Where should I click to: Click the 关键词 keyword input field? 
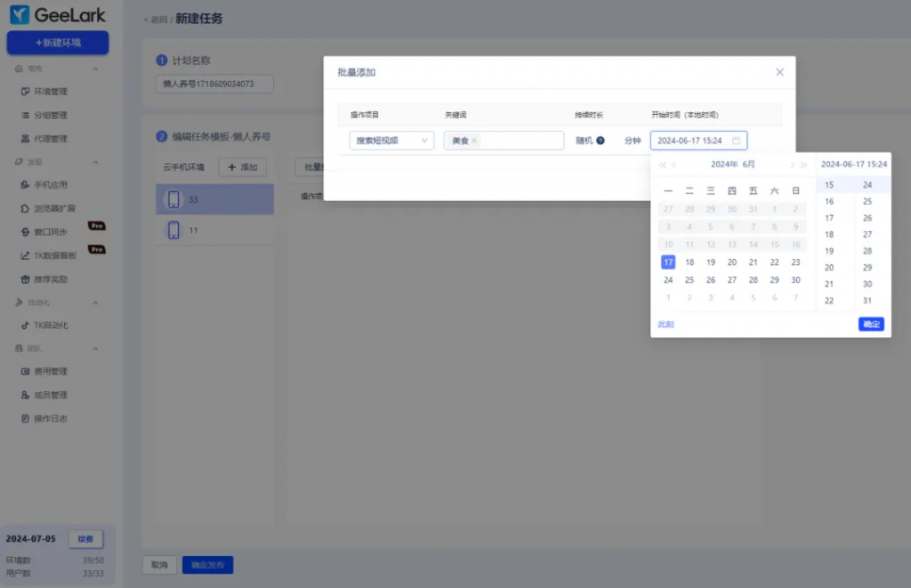point(520,141)
